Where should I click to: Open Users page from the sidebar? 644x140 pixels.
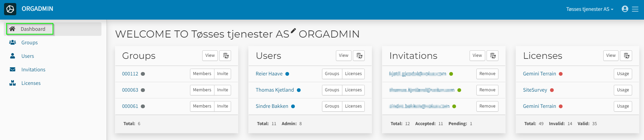point(27,56)
